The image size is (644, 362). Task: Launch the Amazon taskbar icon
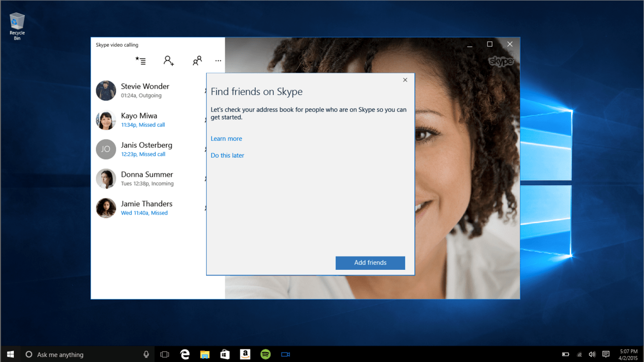[245, 354]
